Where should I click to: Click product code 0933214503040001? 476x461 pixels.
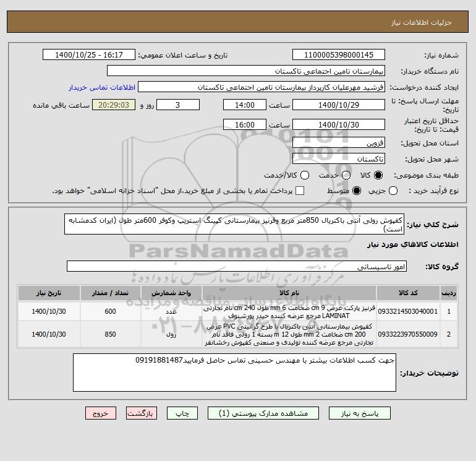[x=408, y=311]
